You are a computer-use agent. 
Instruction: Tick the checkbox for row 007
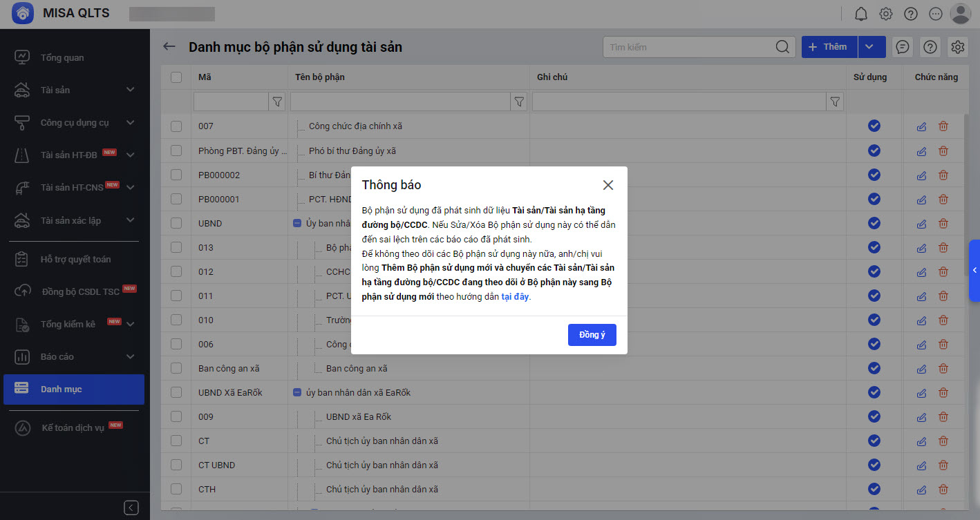[176, 126]
